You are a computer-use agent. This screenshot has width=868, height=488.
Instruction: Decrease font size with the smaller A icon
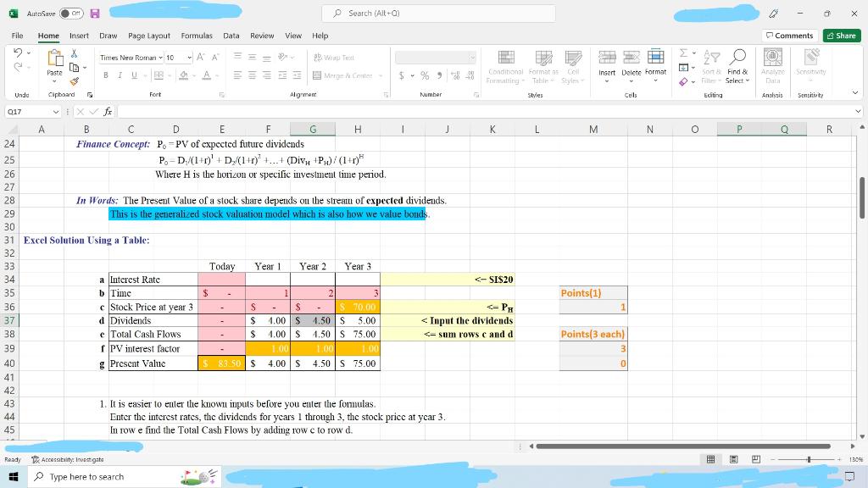[x=215, y=57]
